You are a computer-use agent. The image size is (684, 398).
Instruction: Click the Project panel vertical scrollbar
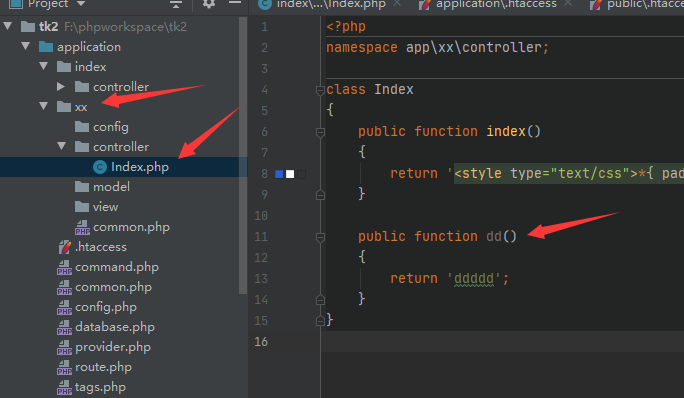click(243, 155)
